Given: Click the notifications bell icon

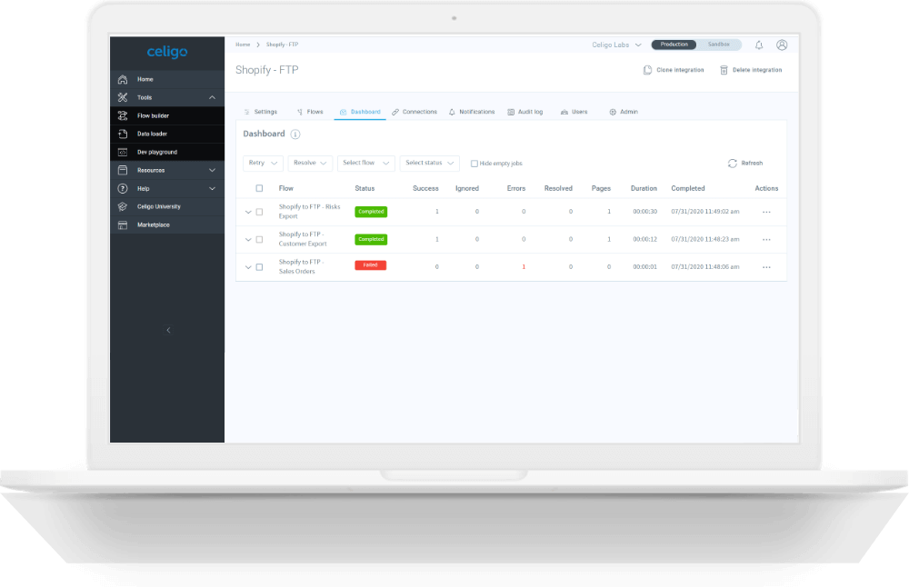Looking at the screenshot, I should pyautogui.click(x=759, y=45).
